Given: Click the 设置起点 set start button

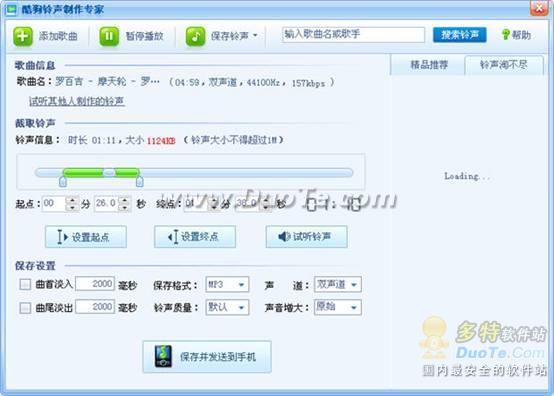Looking at the screenshot, I should point(86,237).
